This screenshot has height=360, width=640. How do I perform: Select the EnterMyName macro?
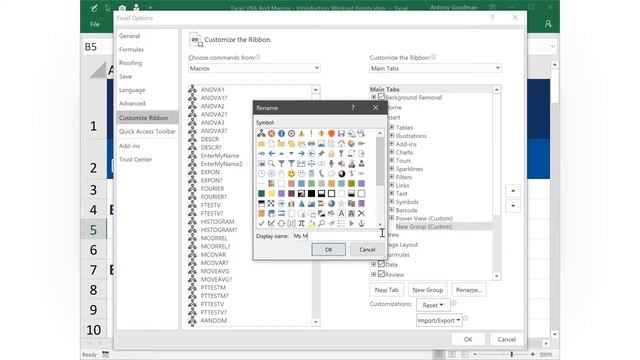pyautogui.click(x=220, y=156)
